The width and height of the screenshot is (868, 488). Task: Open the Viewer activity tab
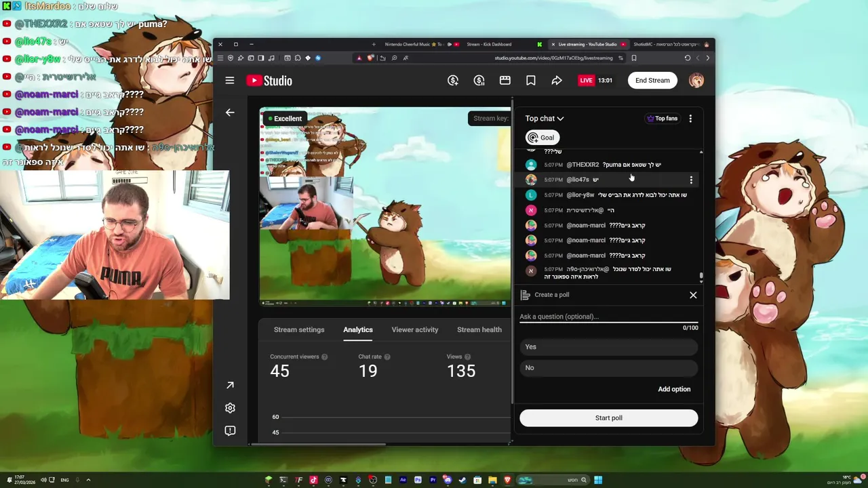click(x=415, y=329)
